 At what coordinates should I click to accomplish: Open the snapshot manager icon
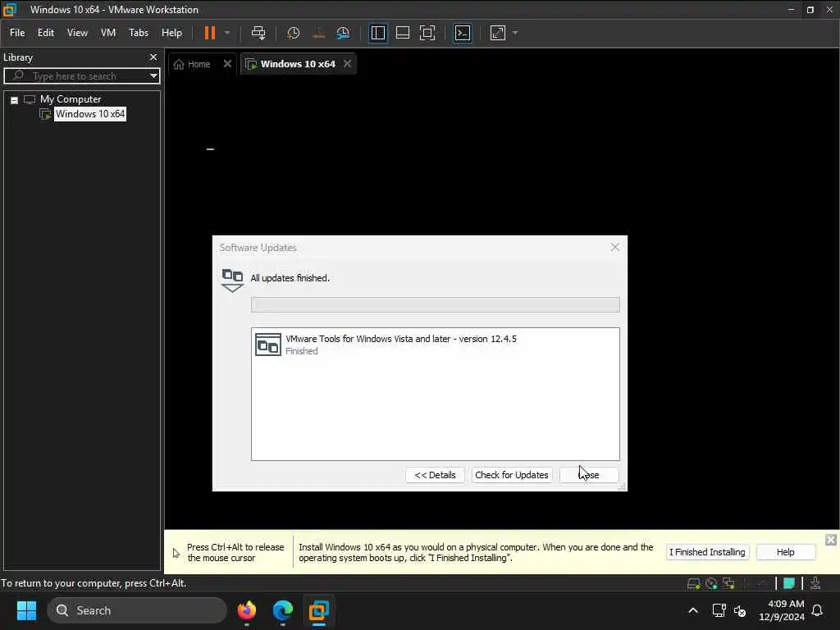coord(343,33)
